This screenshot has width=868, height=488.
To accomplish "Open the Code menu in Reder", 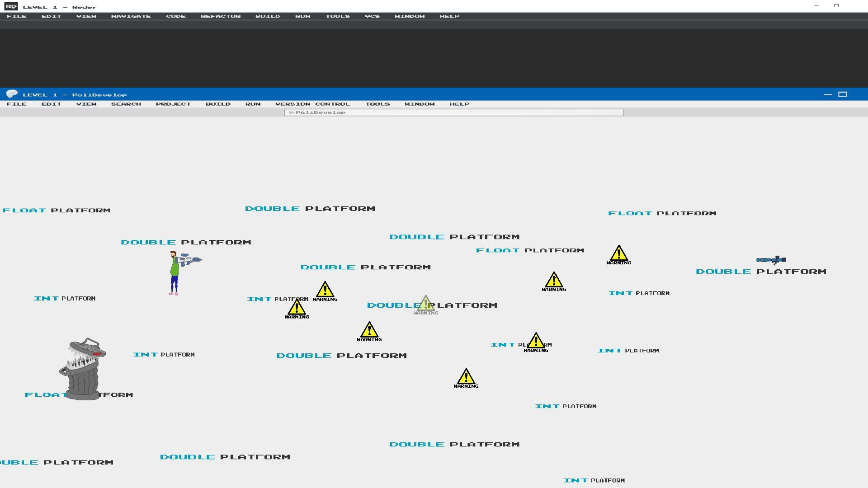I will (x=175, y=16).
